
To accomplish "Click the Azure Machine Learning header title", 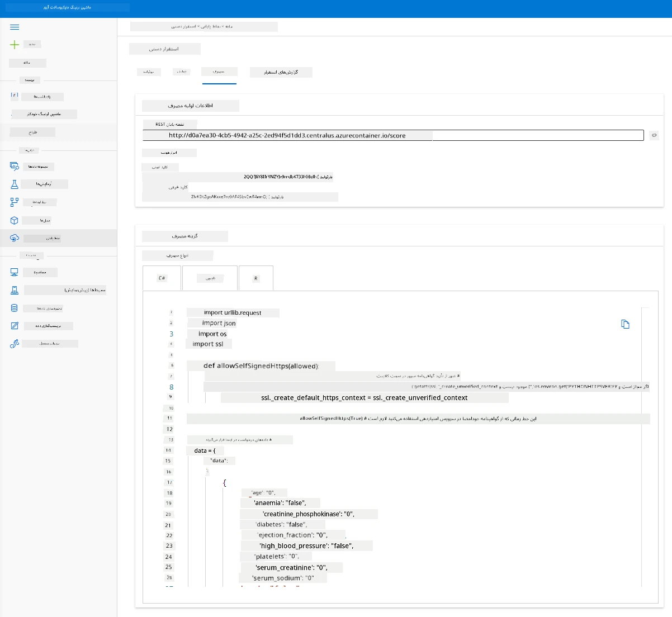I will pyautogui.click(x=67, y=8).
